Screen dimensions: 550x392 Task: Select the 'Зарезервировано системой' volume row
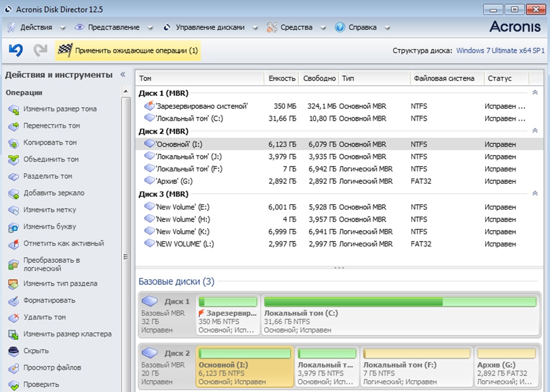coord(339,106)
